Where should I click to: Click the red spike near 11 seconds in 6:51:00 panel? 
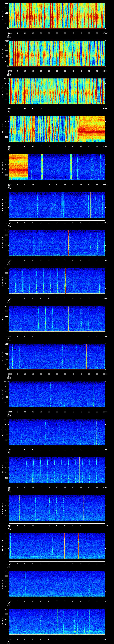[27, 205]
